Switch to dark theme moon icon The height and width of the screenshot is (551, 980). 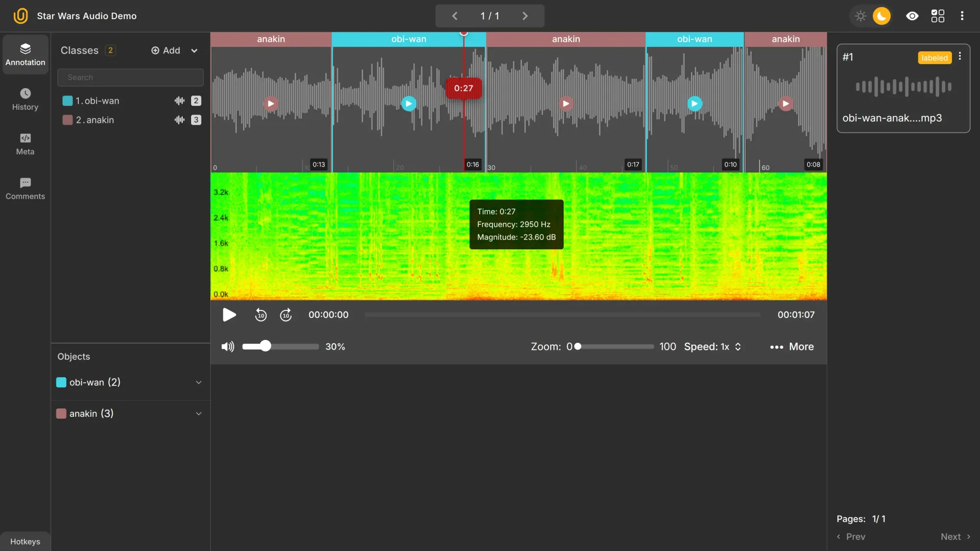[882, 16]
